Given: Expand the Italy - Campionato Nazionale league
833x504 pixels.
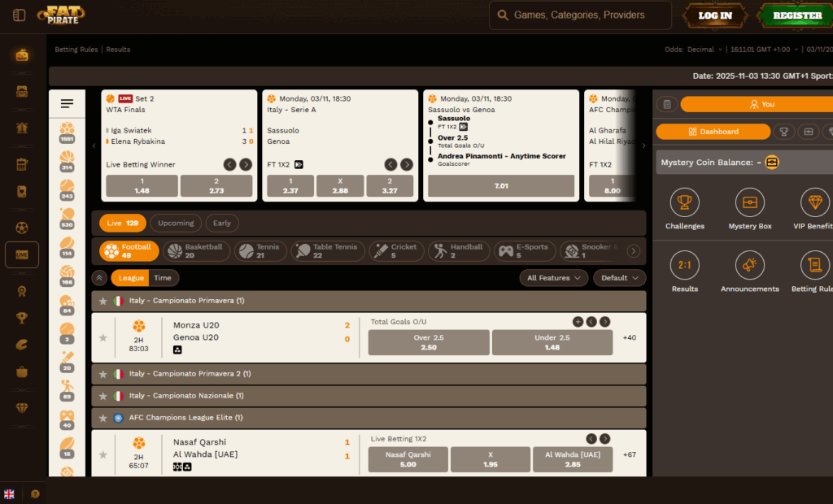Looking at the screenshot, I should 368,396.
